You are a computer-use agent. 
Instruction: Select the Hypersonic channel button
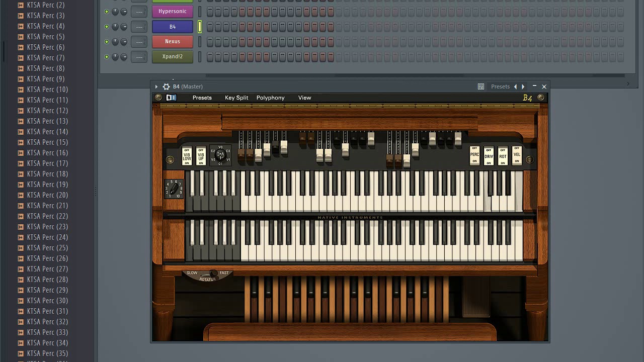coord(173,12)
